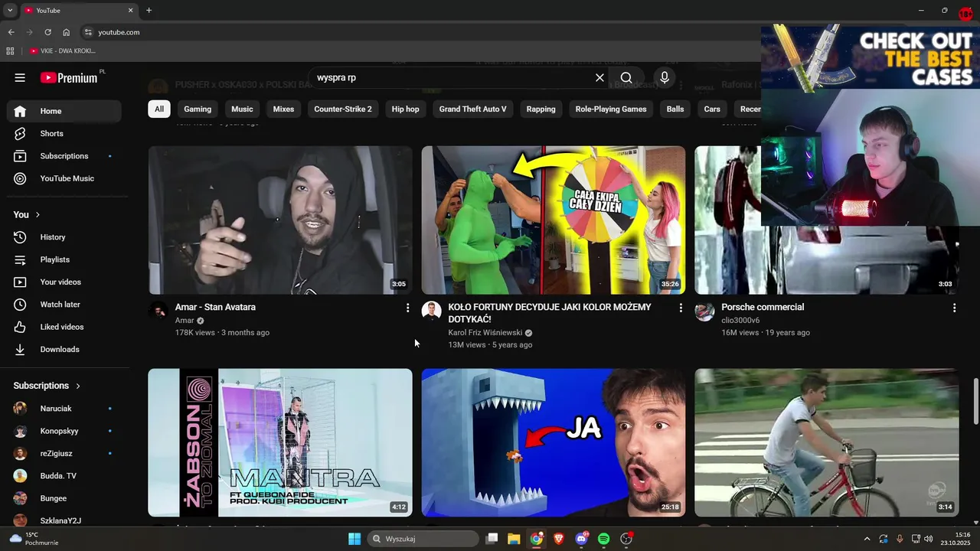Open Your videos in the sidebar
Screen dimensions: 980x551
(64, 282)
